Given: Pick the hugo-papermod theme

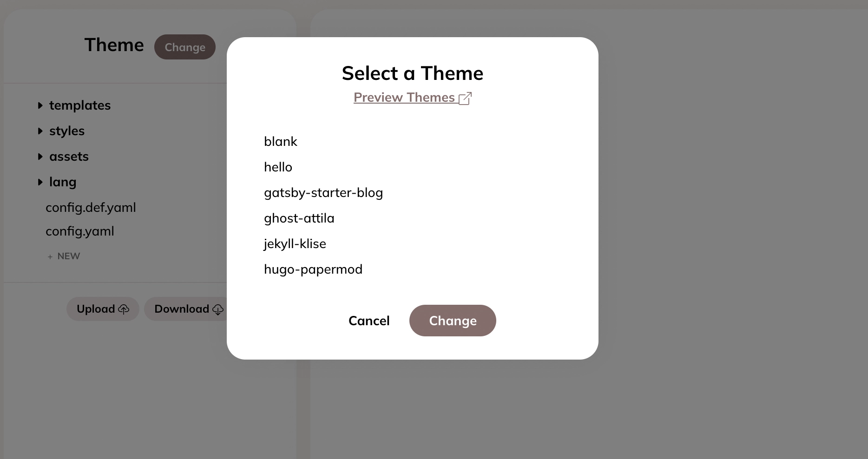Looking at the screenshot, I should (313, 269).
